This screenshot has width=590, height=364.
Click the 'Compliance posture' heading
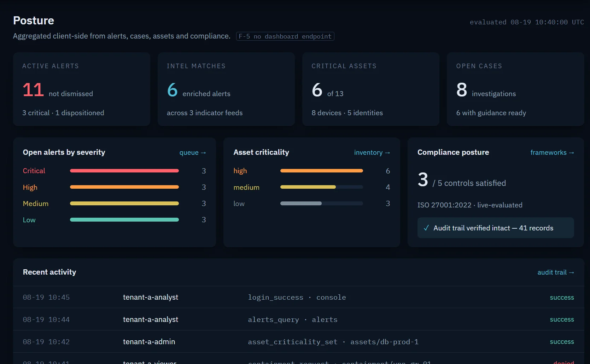[453, 152]
